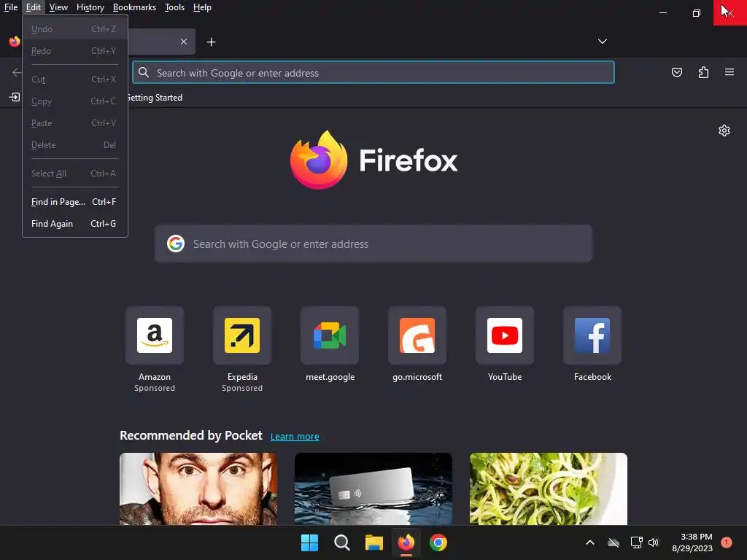
Task: Open the clock showing 3:38 PM
Action: [692, 542]
